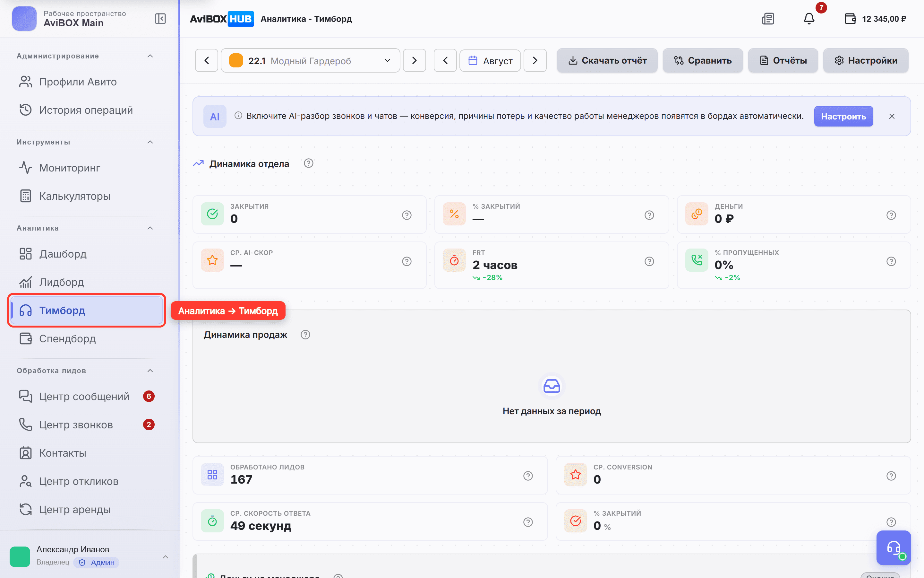
Task: Open the support headset chat widget
Action: tap(894, 547)
